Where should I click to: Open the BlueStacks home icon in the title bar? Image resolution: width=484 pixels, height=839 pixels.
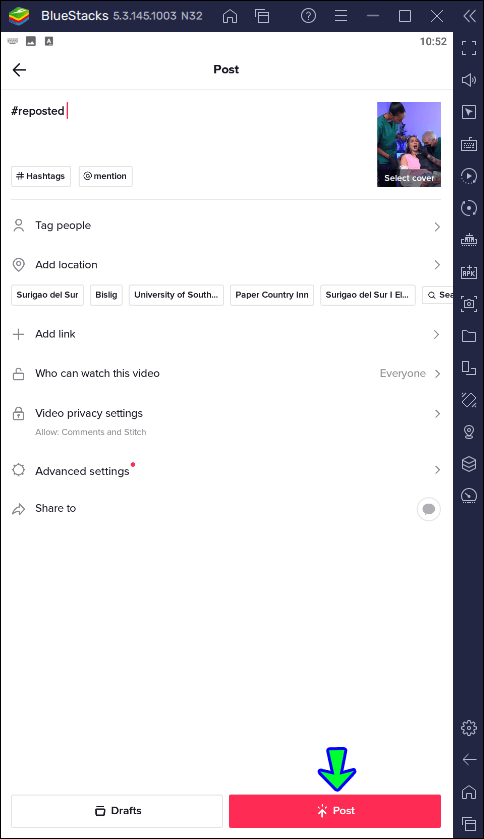click(230, 16)
